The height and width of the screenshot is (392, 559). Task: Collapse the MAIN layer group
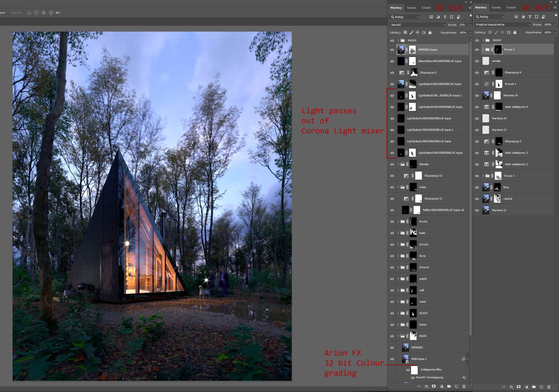pyautogui.click(x=398, y=336)
